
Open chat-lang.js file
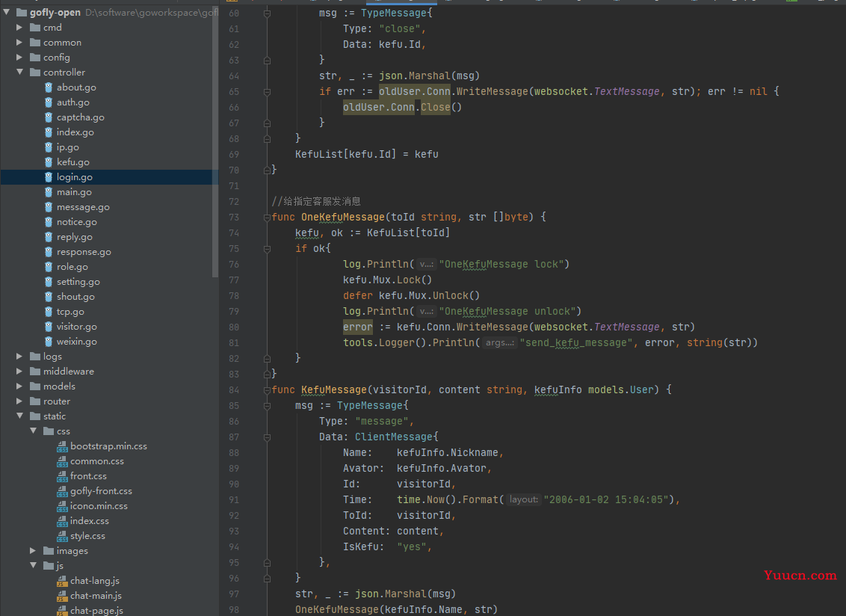coord(94,580)
